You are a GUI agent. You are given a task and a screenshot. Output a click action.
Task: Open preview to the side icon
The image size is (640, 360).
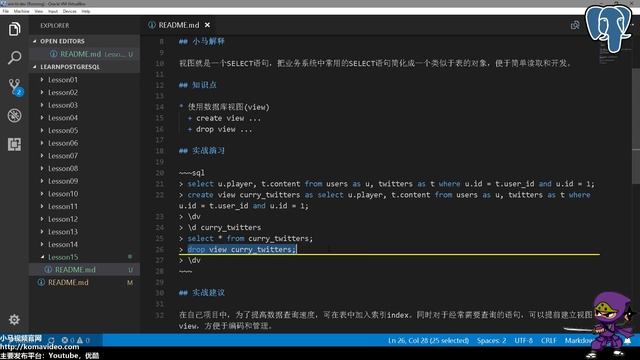click(x=575, y=25)
